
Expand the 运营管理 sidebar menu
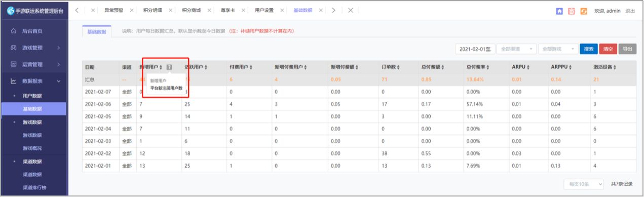click(59, 64)
